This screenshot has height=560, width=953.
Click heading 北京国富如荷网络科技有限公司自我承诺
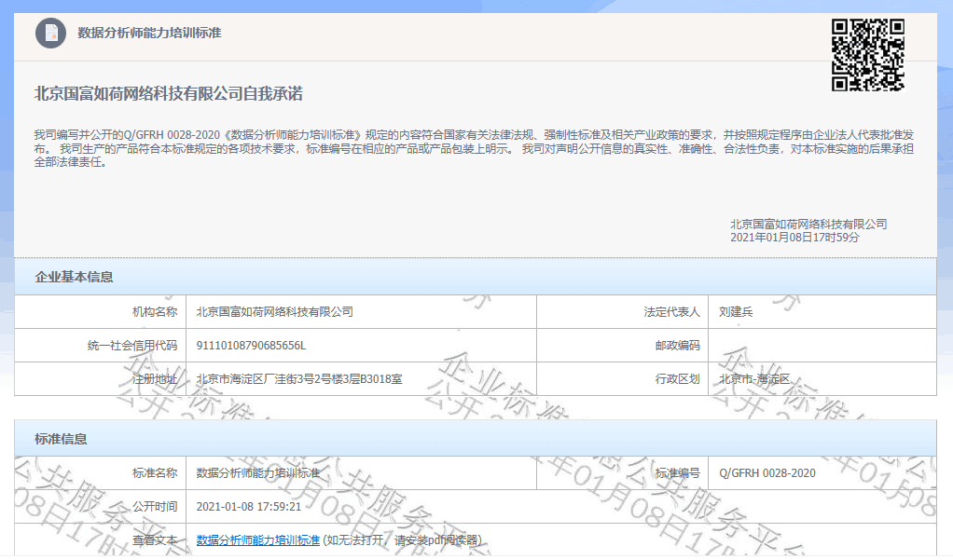(x=169, y=93)
